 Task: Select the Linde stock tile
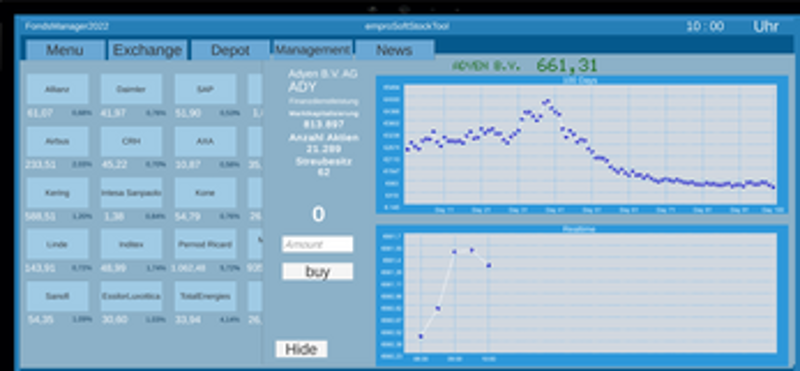[57, 244]
